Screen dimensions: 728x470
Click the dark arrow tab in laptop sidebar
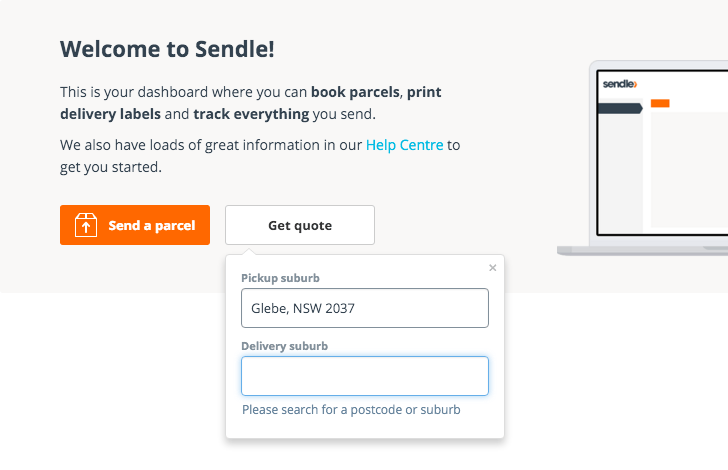pyautogui.click(x=620, y=109)
